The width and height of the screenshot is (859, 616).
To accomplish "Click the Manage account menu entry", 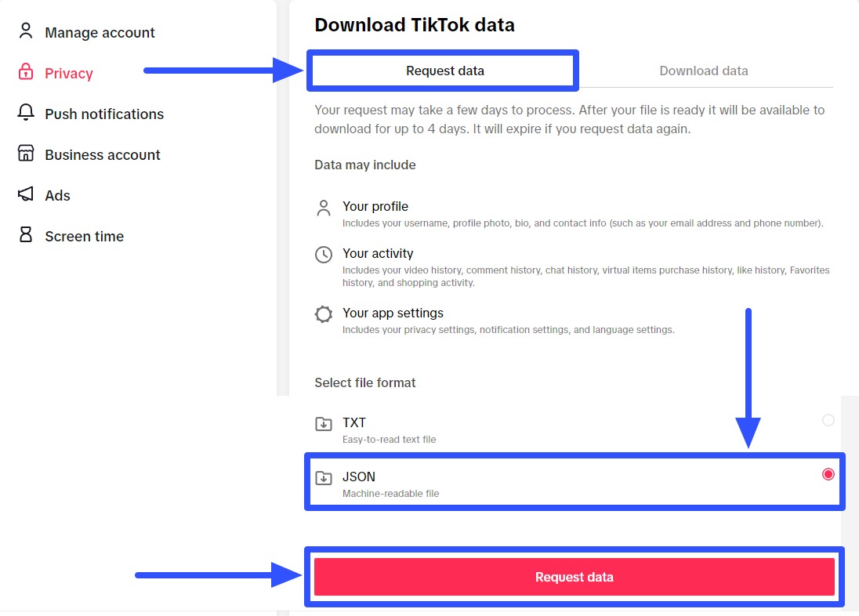I will click(x=100, y=32).
